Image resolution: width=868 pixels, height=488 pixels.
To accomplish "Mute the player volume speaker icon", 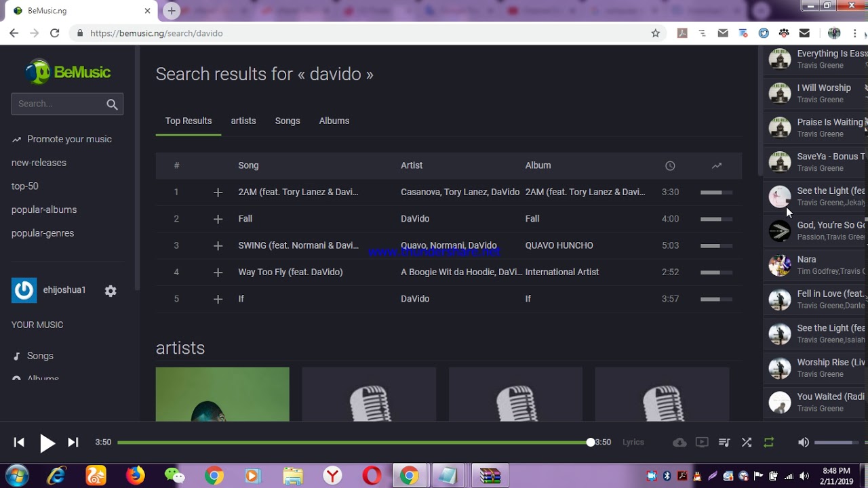I will 804,443.
